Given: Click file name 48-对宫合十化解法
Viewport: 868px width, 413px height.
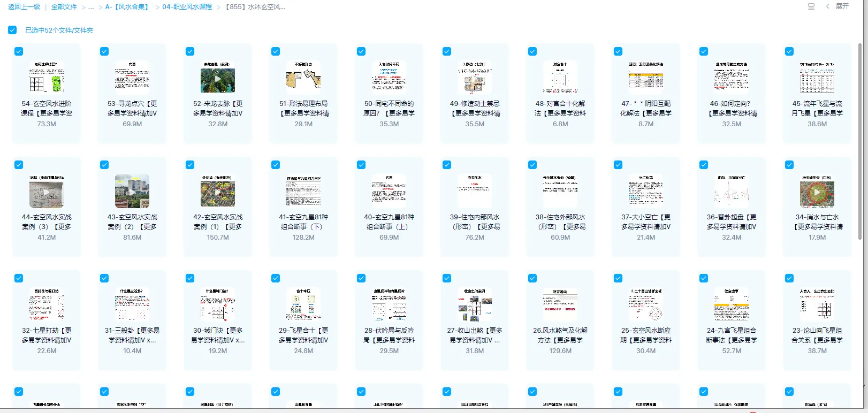Looking at the screenshot, I should tap(560, 109).
